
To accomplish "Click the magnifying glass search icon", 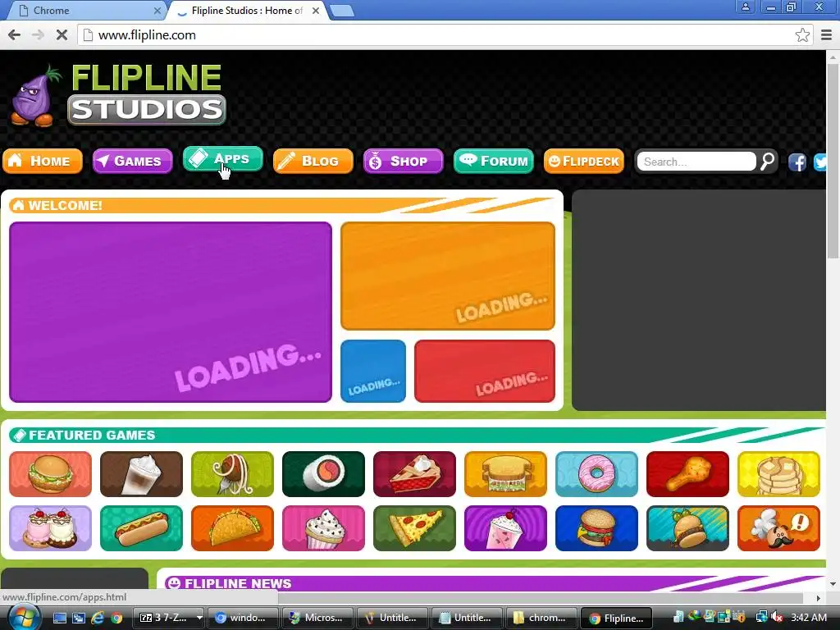I will pyautogui.click(x=767, y=161).
